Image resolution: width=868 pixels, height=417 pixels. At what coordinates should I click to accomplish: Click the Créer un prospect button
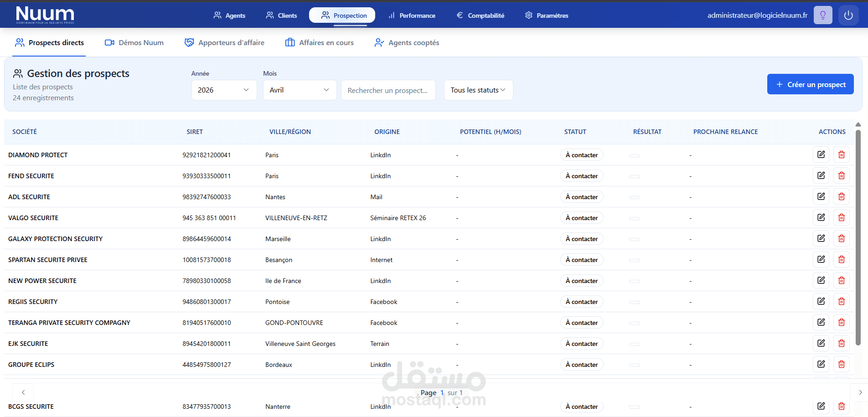click(x=810, y=84)
